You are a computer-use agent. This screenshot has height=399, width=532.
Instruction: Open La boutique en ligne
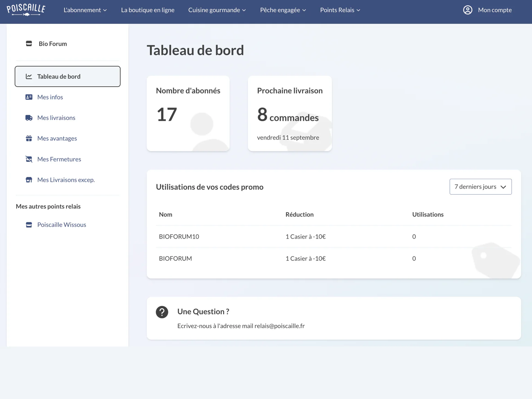pyautogui.click(x=148, y=10)
